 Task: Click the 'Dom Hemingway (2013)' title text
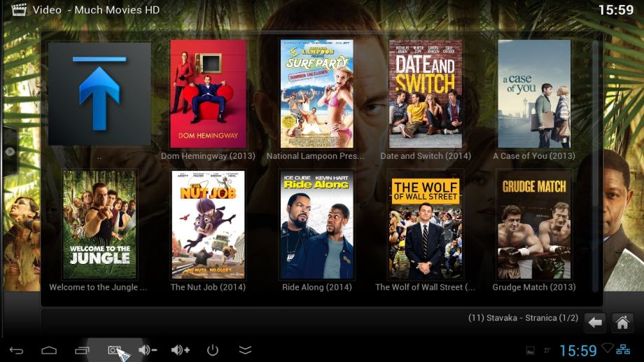pyautogui.click(x=208, y=156)
